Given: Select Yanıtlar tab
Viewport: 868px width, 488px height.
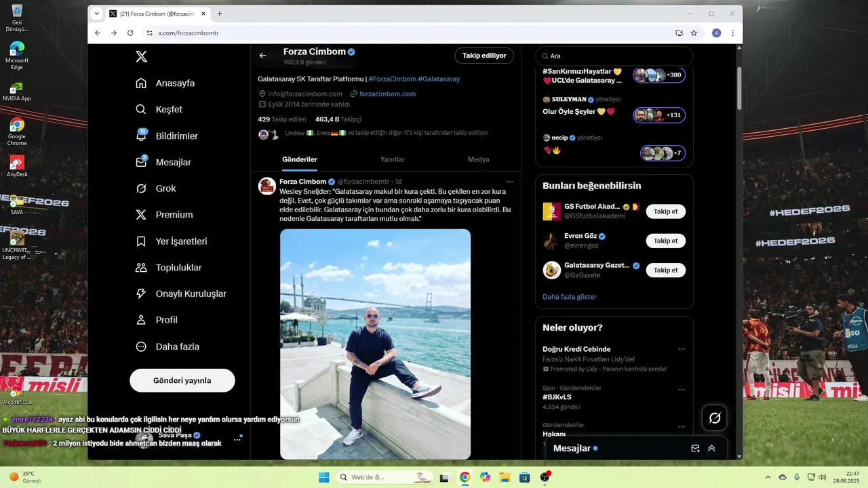Looking at the screenshot, I should pos(392,159).
